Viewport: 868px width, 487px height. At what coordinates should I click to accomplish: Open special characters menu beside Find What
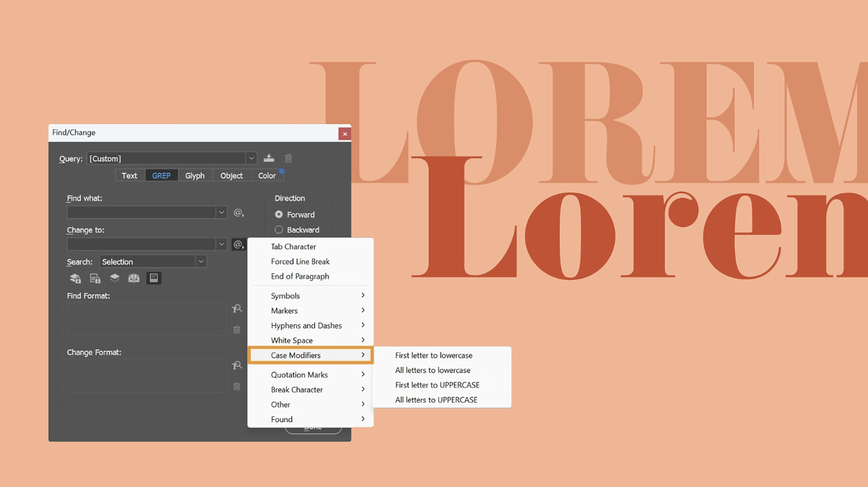pyautogui.click(x=238, y=212)
